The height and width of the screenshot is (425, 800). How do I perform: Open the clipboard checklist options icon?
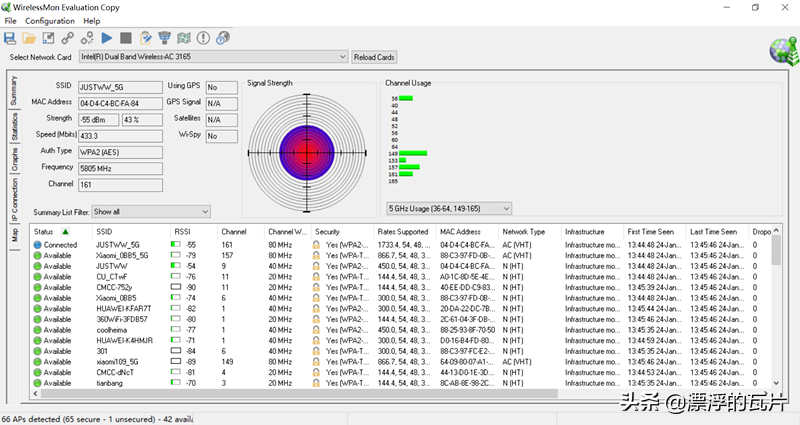point(145,38)
